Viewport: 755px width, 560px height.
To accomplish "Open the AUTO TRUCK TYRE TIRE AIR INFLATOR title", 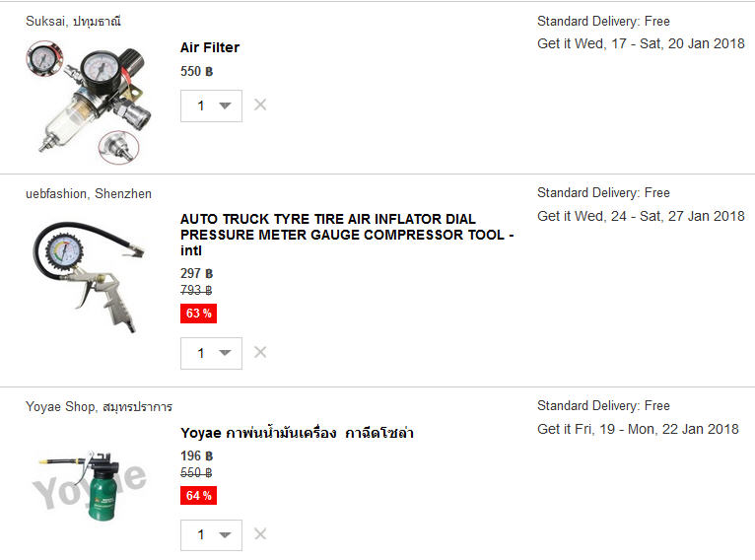I will click(347, 235).
